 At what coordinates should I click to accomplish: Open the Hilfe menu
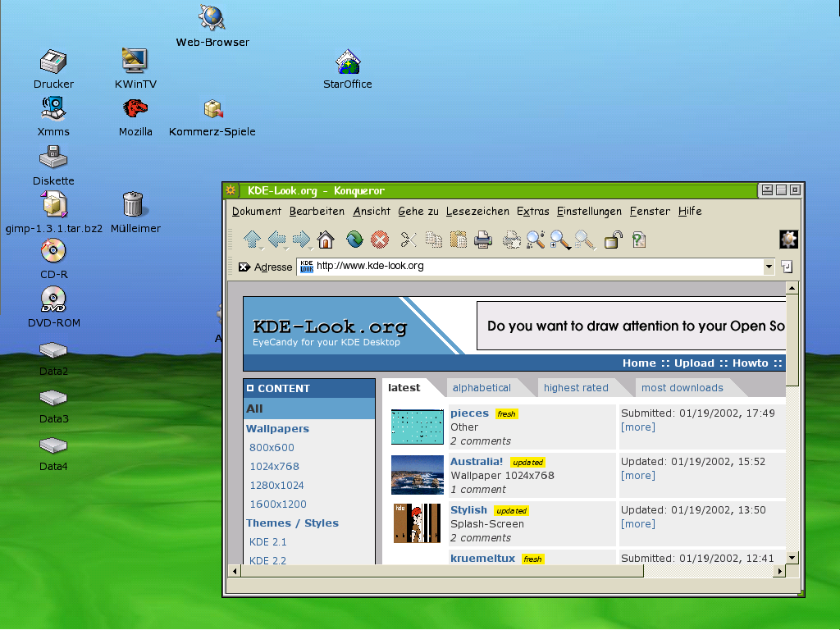(690, 211)
